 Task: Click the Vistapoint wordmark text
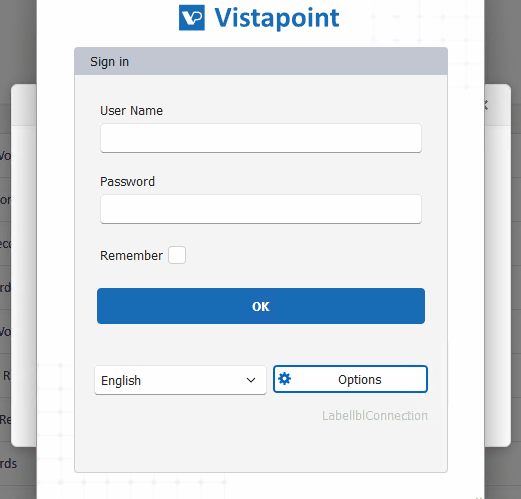coord(277,18)
